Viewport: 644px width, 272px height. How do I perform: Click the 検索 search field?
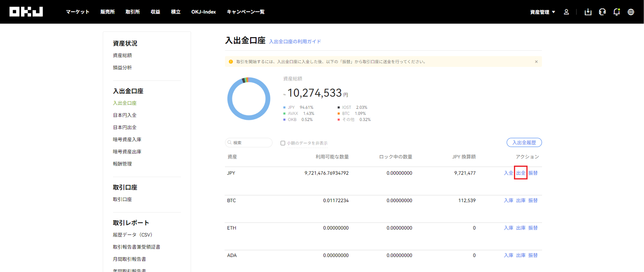tap(251, 142)
